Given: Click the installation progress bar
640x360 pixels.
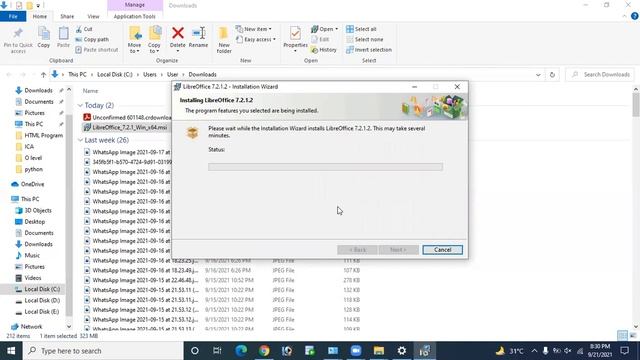Looking at the screenshot, I should pos(325,167).
